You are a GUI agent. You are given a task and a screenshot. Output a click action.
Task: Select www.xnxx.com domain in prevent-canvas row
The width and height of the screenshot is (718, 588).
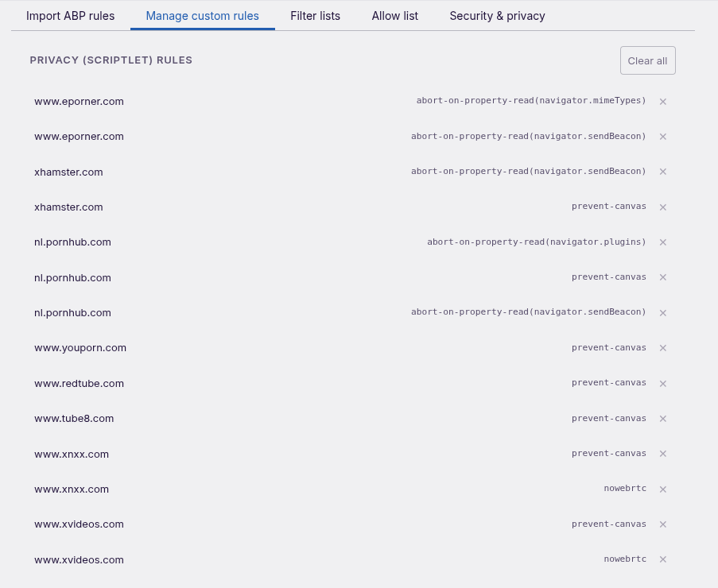point(72,455)
